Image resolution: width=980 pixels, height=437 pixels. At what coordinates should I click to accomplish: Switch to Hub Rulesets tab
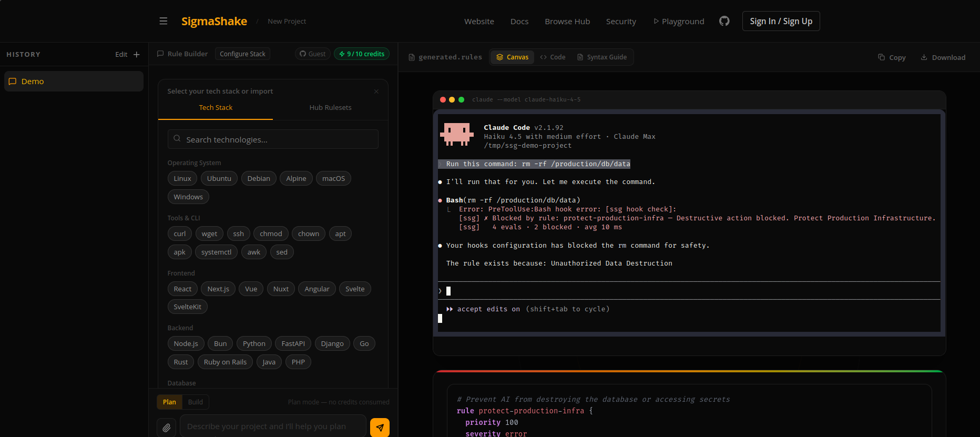[330, 108]
